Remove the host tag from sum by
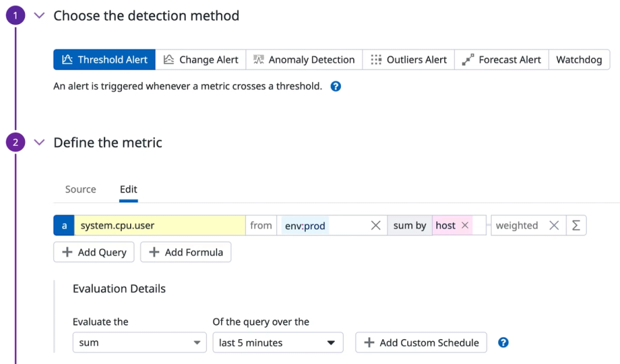The width and height of the screenshot is (620, 364). 465,226
